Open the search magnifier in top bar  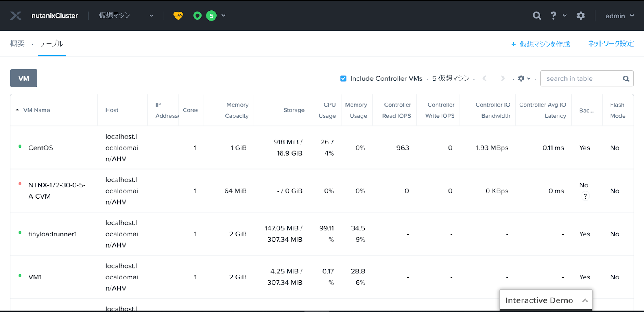coord(537,16)
